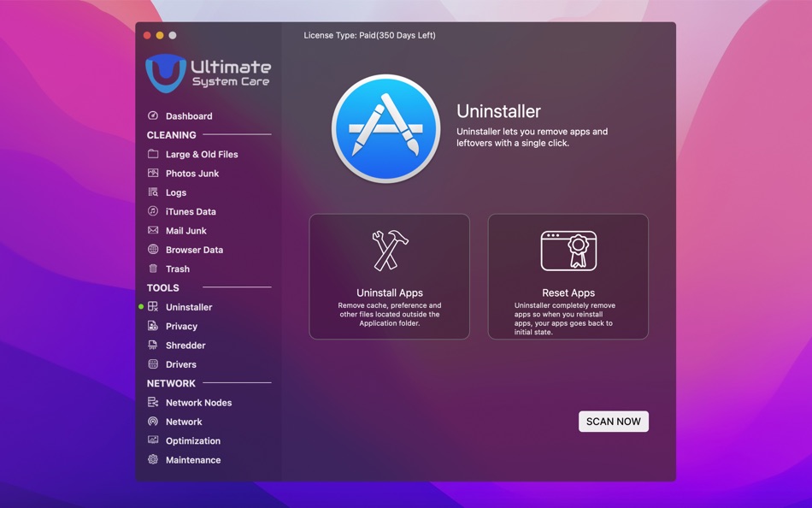Click the Privacy document-lock icon
This screenshot has width=812, height=508.
point(153,326)
